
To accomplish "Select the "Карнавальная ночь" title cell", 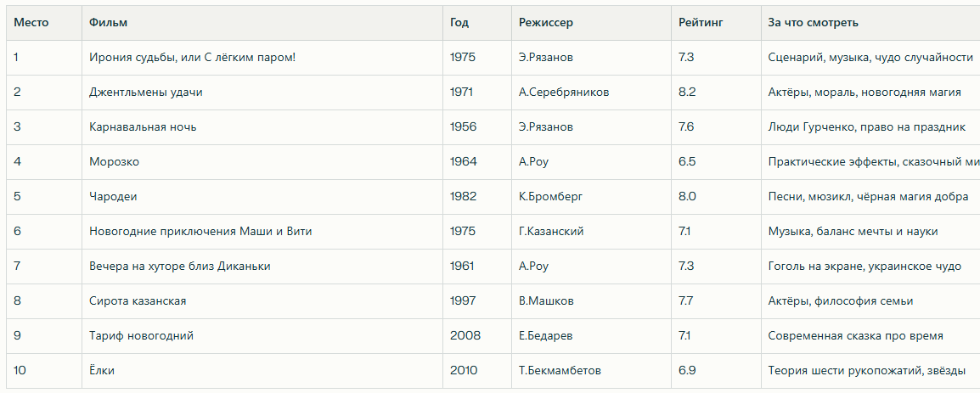I will 143,126.
